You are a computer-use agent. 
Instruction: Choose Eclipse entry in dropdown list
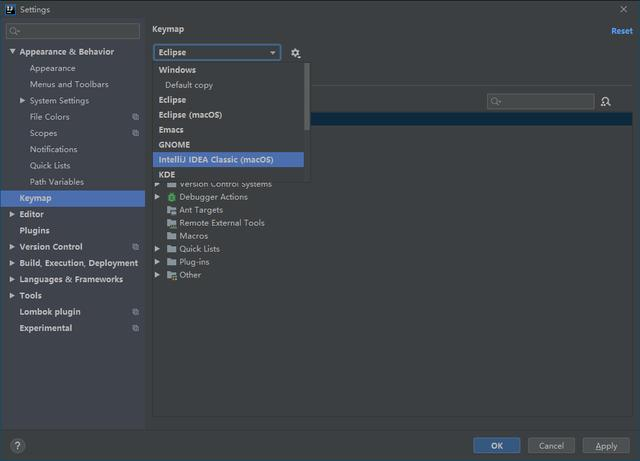pos(228,100)
